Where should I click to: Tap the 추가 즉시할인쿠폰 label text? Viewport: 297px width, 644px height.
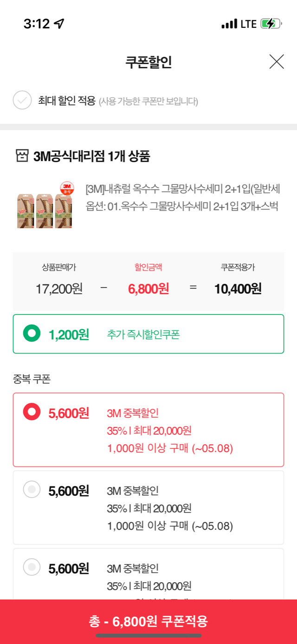point(143,335)
